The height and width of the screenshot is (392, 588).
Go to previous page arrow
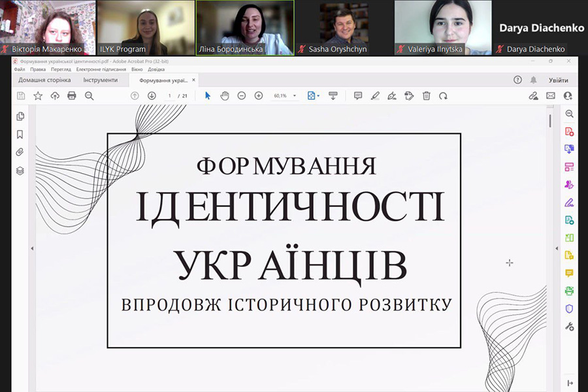(135, 95)
